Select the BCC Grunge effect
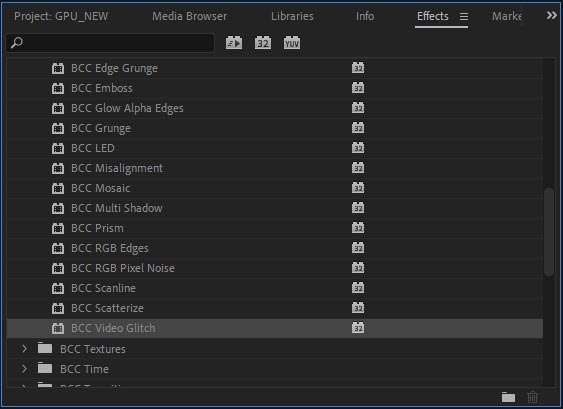563x409 pixels. [x=101, y=129]
